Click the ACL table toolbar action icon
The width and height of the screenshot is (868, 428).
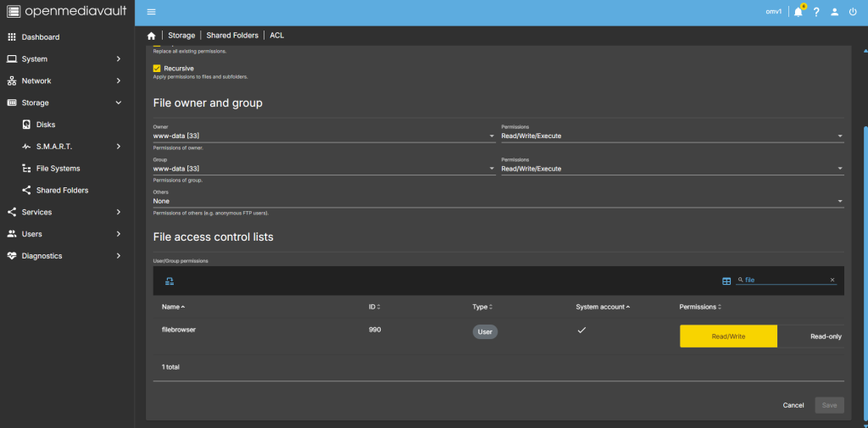[170, 281]
